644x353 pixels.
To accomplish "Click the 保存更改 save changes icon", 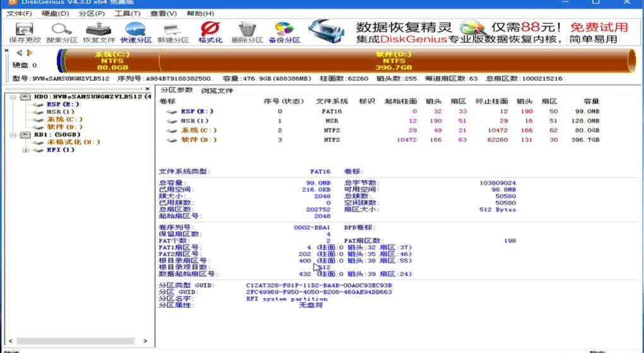I will point(25,33).
